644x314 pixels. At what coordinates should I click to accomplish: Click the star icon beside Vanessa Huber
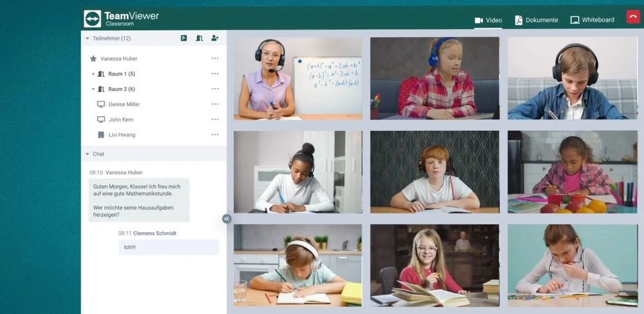tap(93, 59)
